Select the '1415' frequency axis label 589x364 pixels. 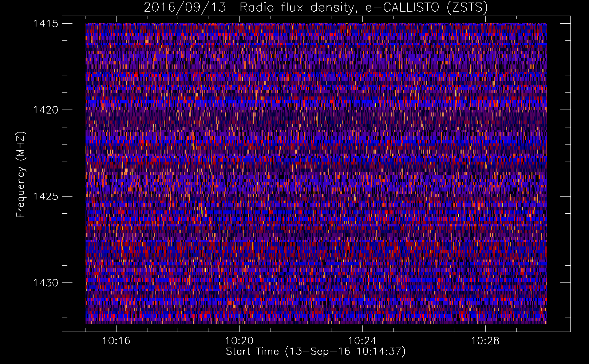click(46, 24)
